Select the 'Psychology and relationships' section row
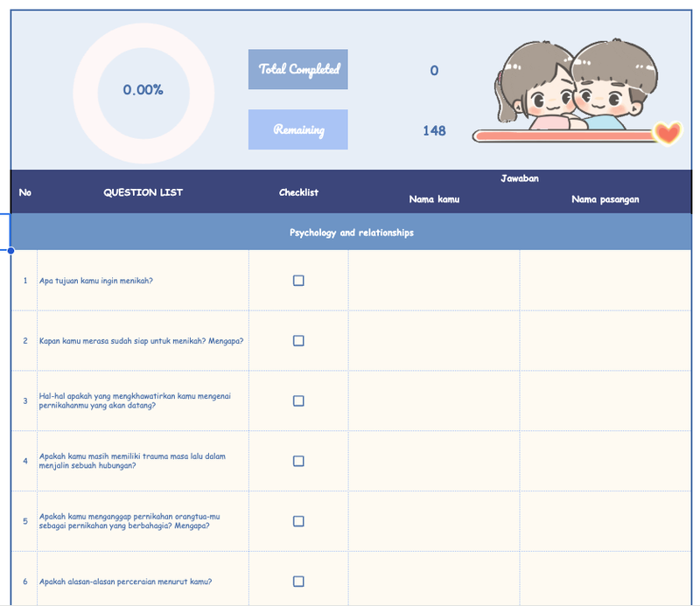Image resolution: width=700 pixels, height=606 pixels. click(x=352, y=232)
